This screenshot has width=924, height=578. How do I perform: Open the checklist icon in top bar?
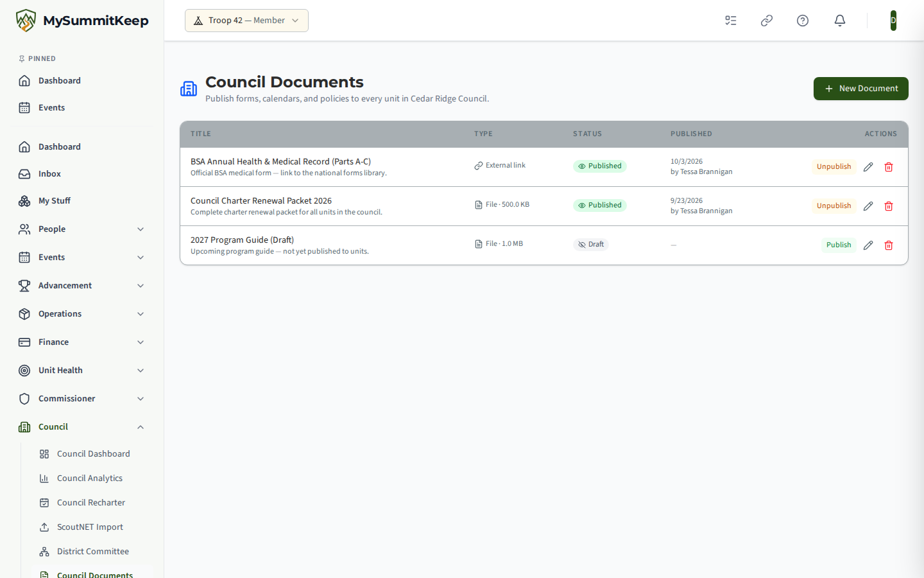pyautogui.click(x=731, y=21)
